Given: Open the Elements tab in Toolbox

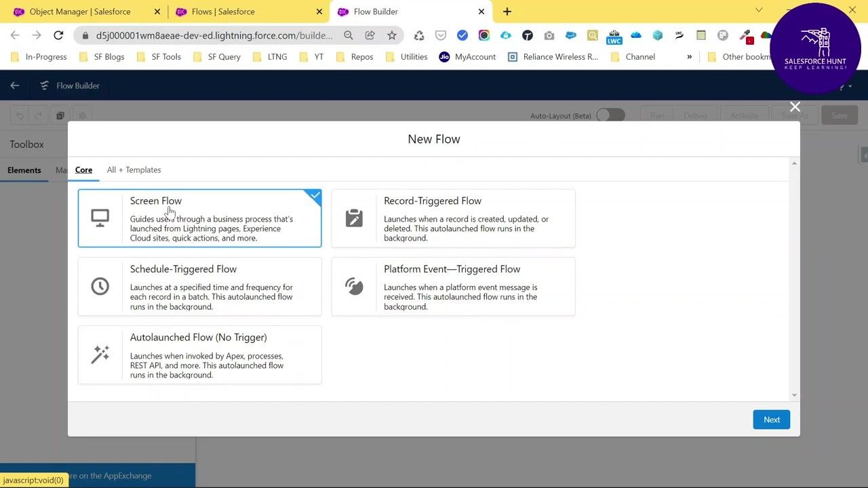Looking at the screenshot, I should tap(24, 170).
